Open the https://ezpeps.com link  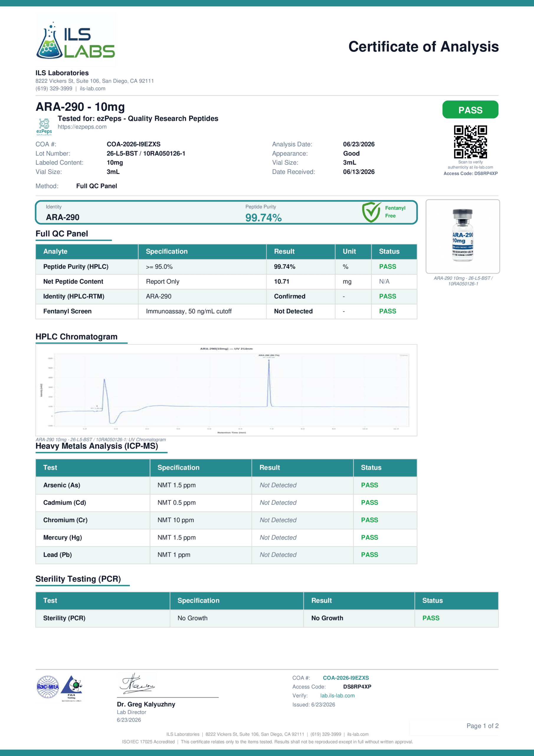tap(82, 127)
